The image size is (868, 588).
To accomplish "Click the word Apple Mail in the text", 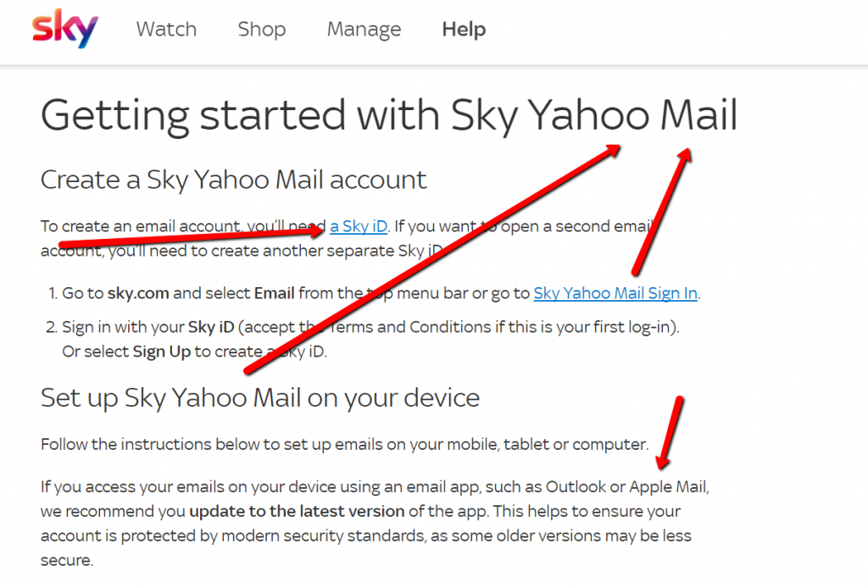I will (670, 486).
